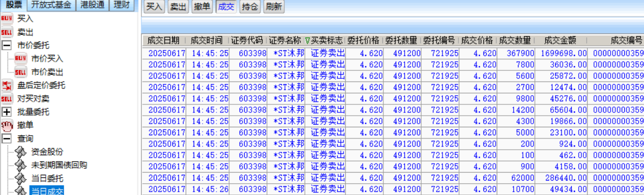
Task: Sort by the 成交时间 column header
Action: tap(207, 41)
